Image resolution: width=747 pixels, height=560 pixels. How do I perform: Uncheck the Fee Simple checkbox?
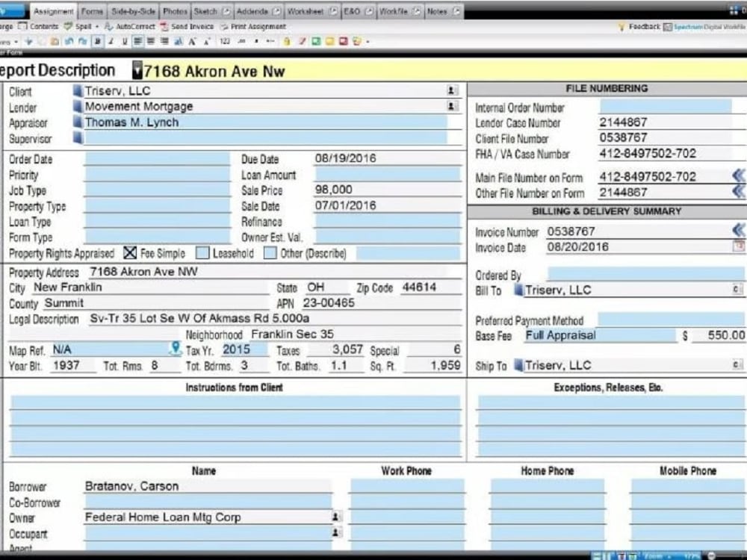[130, 253]
